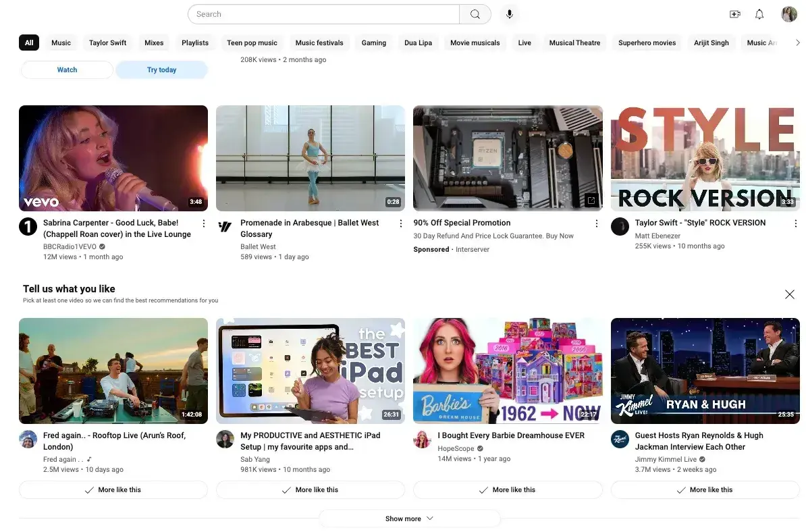Select the Mixes chip
The width and height of the screenshot is (806, 532).
(154, 43)
